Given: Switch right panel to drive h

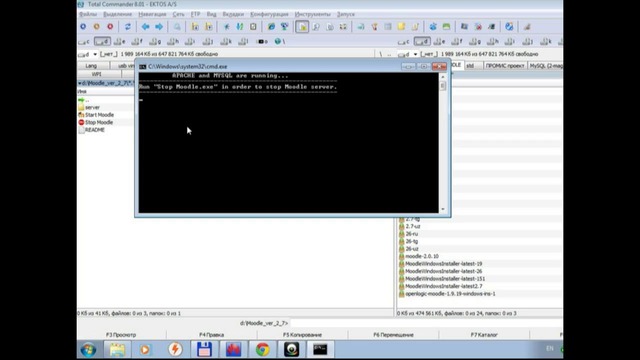Looking at the screenshot, I should [x=492, y=42].
